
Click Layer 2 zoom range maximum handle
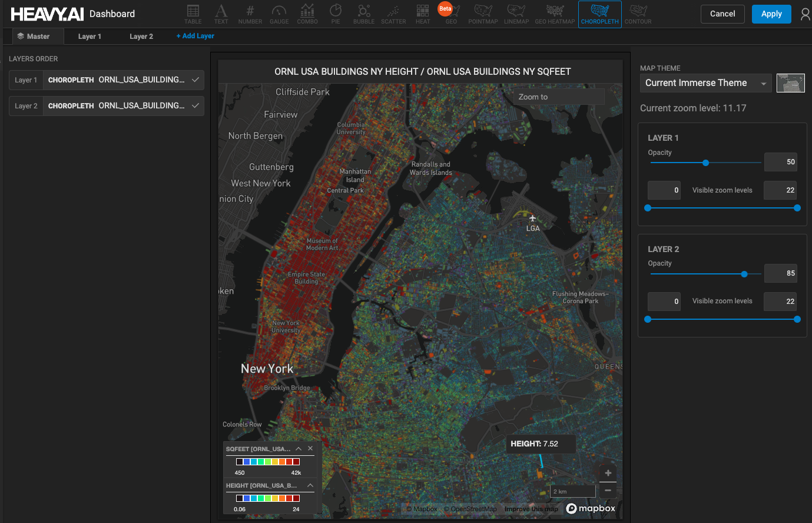tap(797, 319)
